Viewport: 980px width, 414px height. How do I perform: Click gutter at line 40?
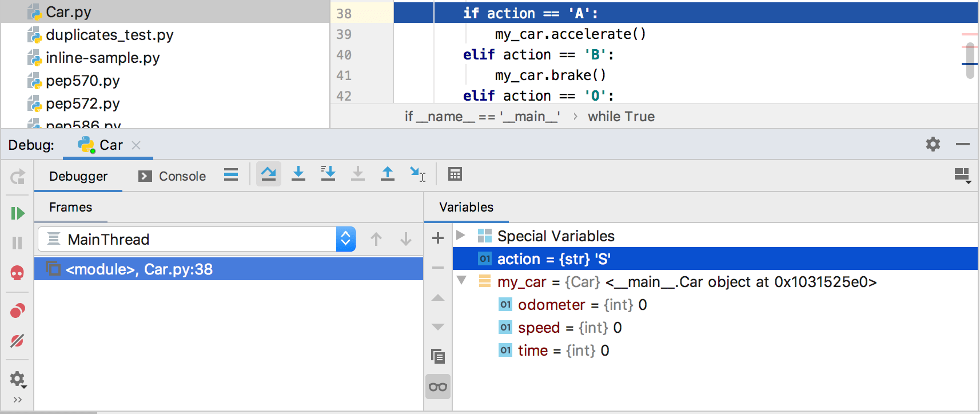point(362,55)
